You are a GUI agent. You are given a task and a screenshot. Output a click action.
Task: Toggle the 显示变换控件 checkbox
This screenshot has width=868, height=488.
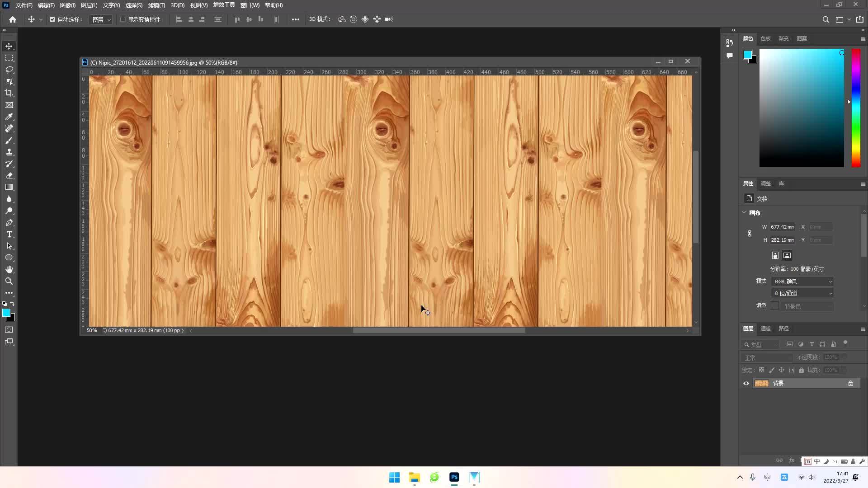click(x=123, y=19)
